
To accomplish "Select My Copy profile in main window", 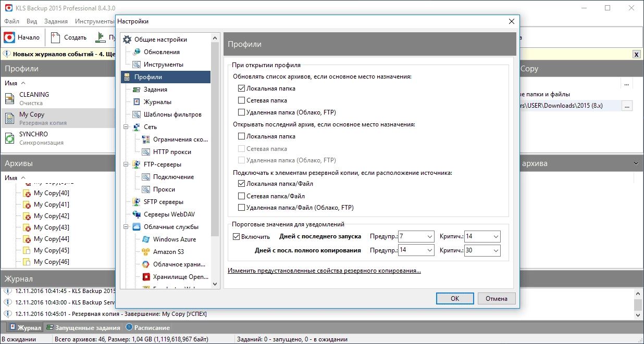I will [58, 118].
